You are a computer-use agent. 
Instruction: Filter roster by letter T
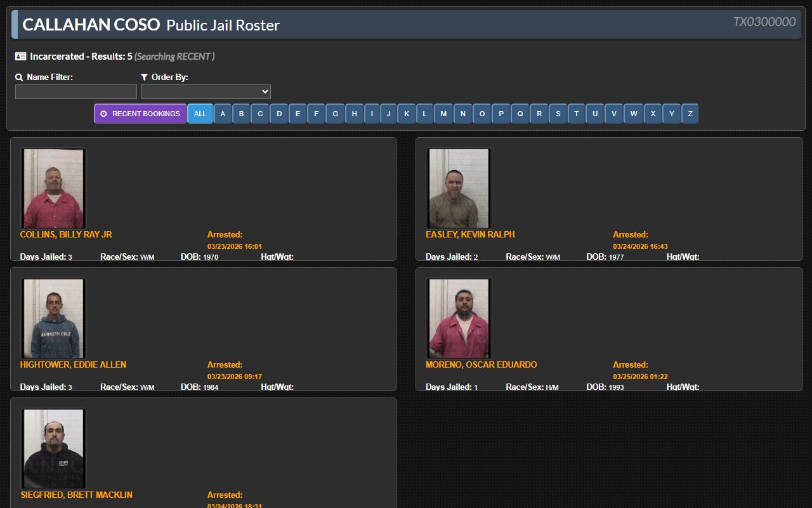[x=577, y=114]
